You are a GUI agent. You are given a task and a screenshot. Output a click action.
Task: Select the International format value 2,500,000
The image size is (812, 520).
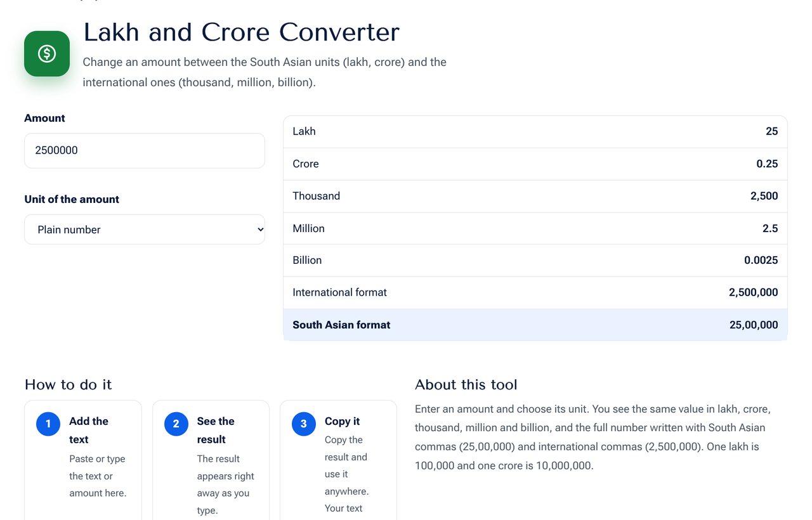click(x=754, y=292)
